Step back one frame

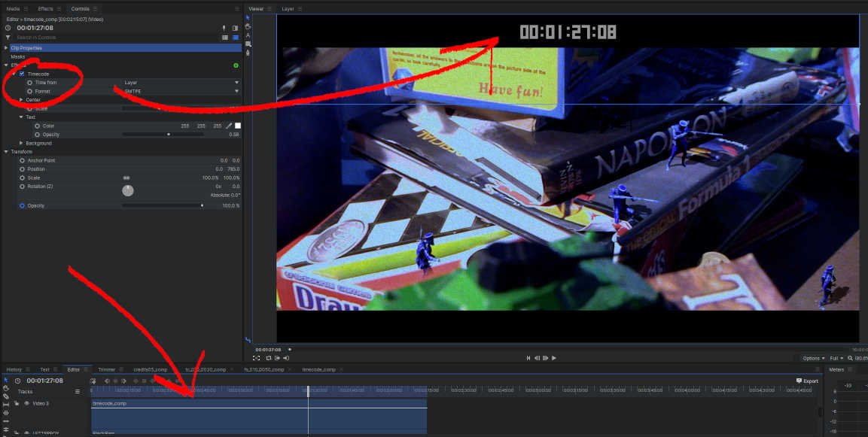point(537,358)
